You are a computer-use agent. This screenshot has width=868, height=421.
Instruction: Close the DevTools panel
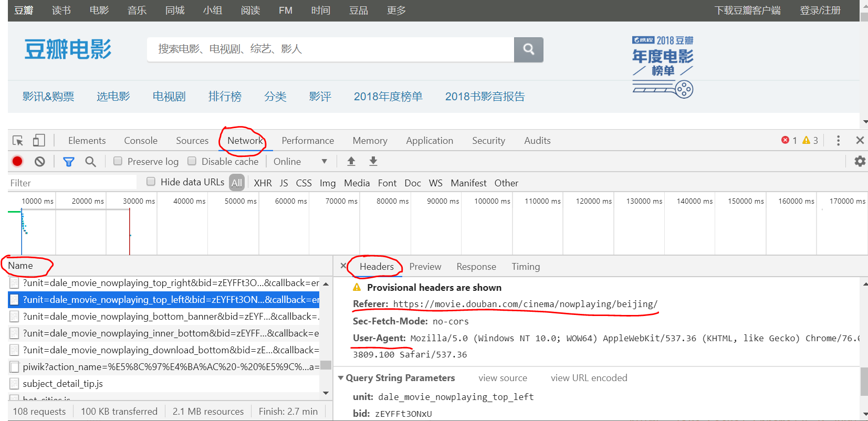tap(860, 140)
